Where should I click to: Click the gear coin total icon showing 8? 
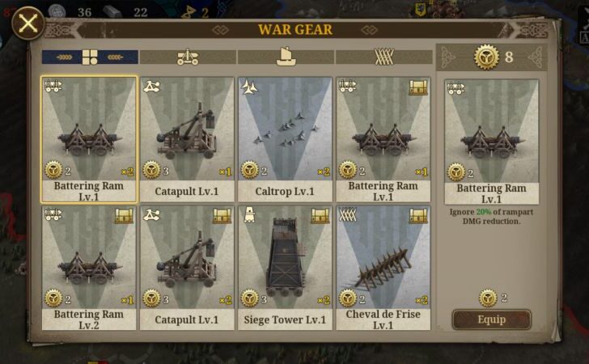[486, 57]
